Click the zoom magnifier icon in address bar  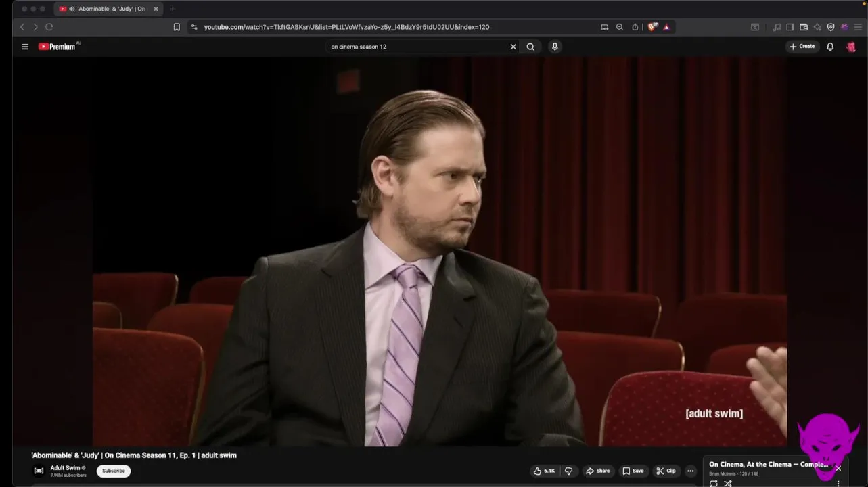pyautogui.click(x=619, y=27)
